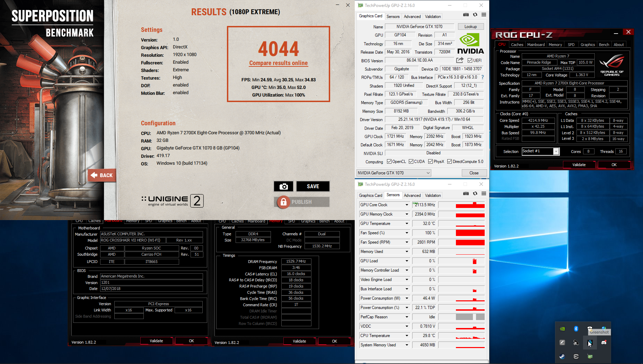
Task: Open the green network card tray icon
Action: [x=590, y=356]
